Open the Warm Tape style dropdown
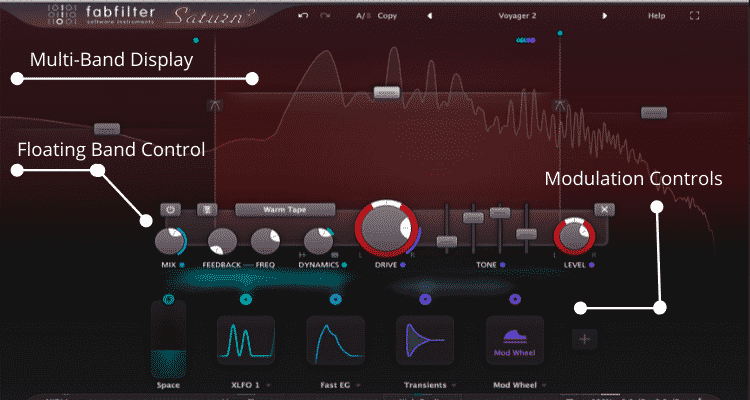The image size is (750, 400). click(285, 210)
